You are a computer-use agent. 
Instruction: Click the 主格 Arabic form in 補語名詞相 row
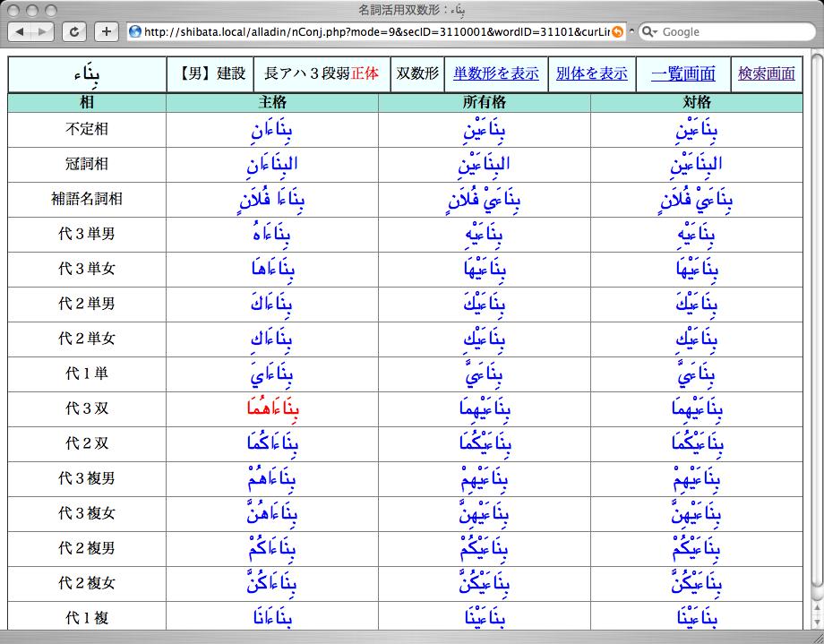point(271,201)
